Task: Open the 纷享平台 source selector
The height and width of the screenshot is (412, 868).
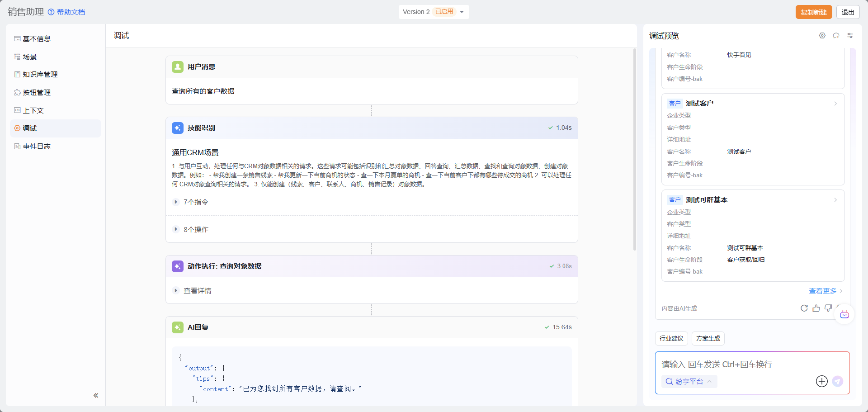Action: coord(689,381)
